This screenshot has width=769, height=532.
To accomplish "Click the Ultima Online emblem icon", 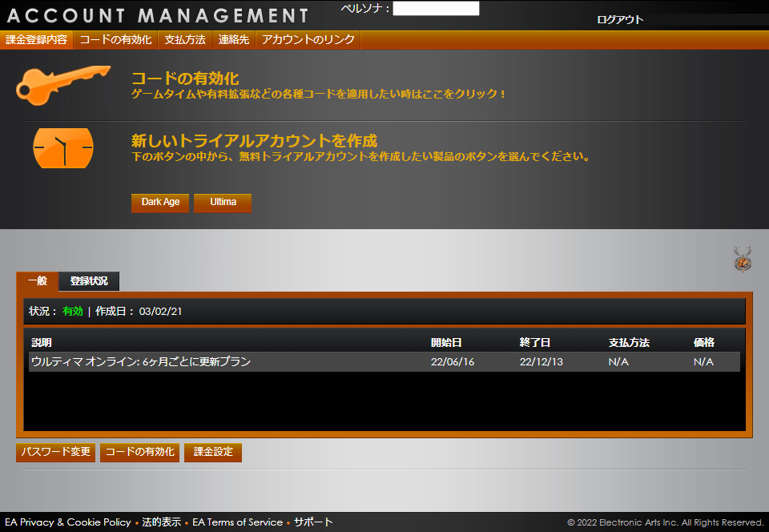I will [x=743, y=259].
